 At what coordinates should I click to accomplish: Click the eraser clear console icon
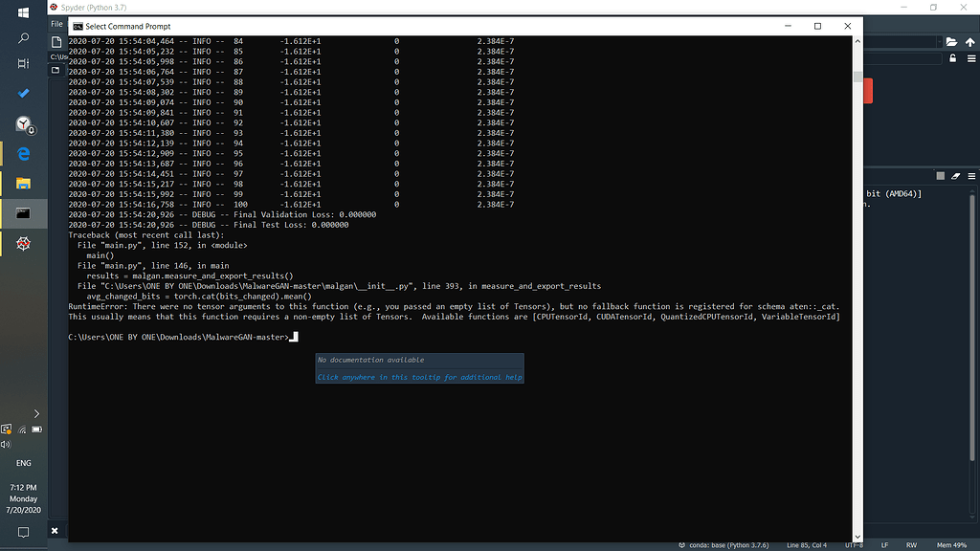pyautogui.click(x=955, y=176)
